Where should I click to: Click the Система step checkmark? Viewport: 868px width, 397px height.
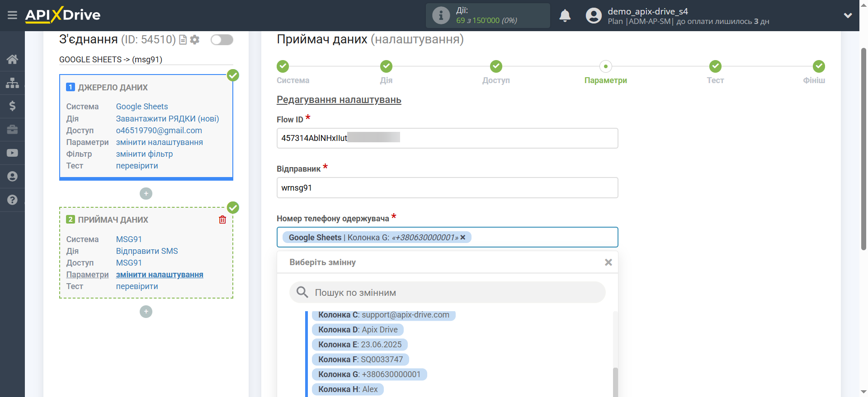(x=283, y=66)
